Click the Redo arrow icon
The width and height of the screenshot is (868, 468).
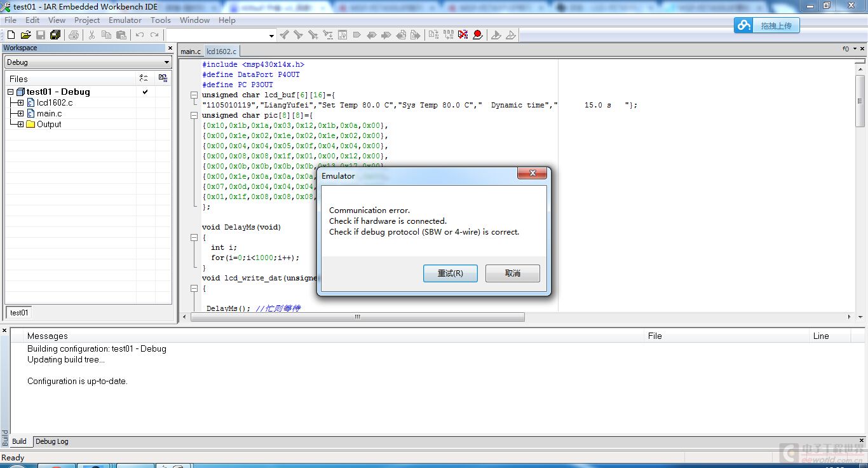coord(154,35)
